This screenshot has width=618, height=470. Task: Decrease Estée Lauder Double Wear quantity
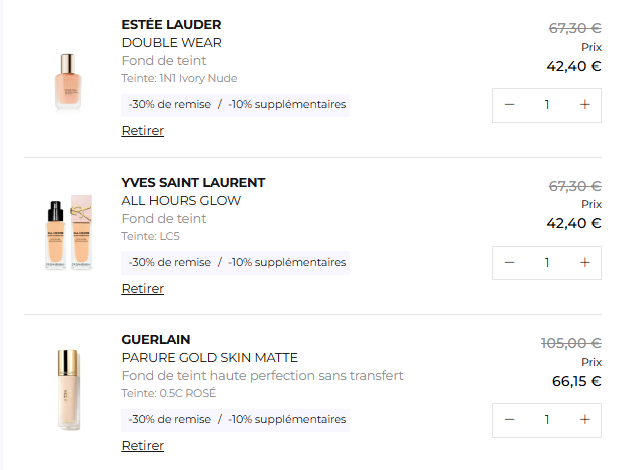(509, 105)
